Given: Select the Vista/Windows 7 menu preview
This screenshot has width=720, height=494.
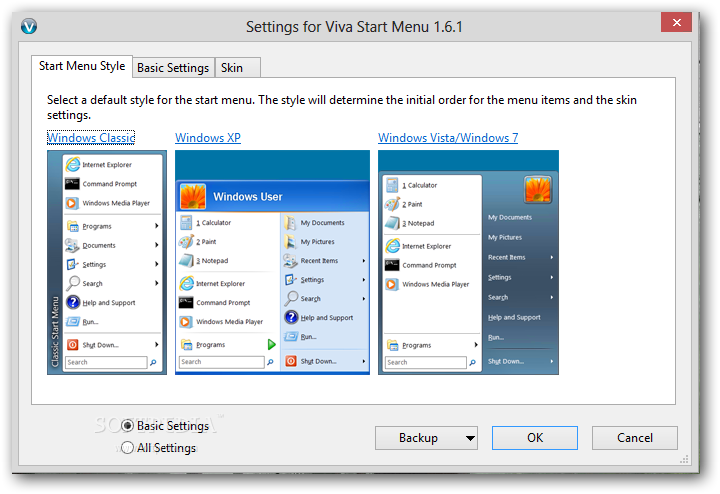Looking at the screenshot, I should tap(468, 262).
